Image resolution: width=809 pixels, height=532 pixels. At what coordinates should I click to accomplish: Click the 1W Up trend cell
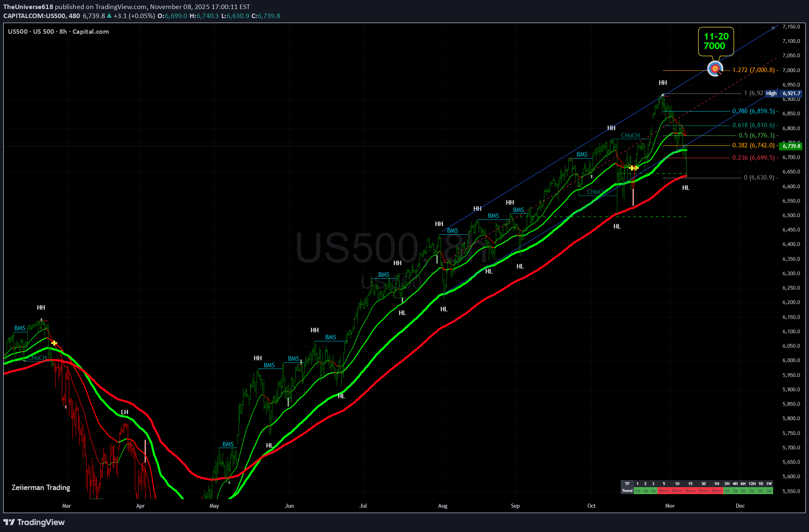(x=769, y=491)
